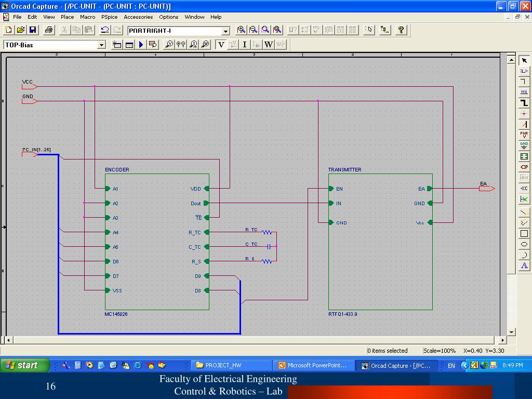Open the Project Manager tree icon
Screen dimensions: 532x399
pyautogui.click(x=384, y=30)
